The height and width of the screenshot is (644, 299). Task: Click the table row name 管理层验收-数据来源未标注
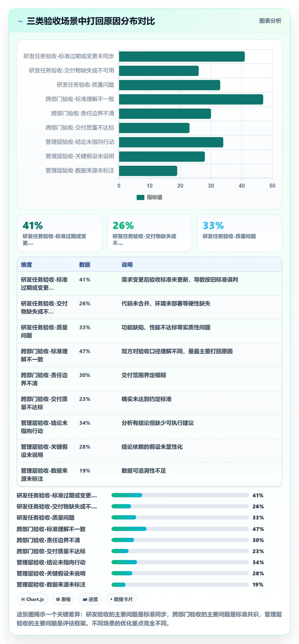[x=44, y=475]
